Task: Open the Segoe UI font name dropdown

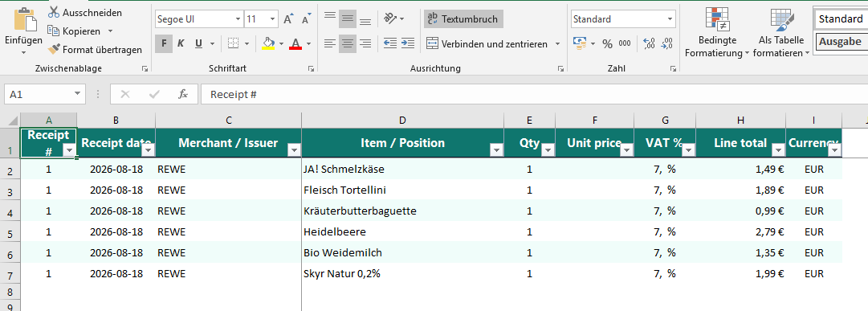Action: [238, 18]
